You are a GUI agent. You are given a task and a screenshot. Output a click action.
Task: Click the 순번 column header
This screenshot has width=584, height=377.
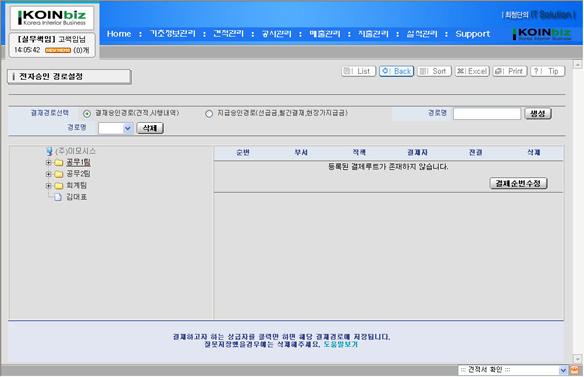(x=243, y=152)
